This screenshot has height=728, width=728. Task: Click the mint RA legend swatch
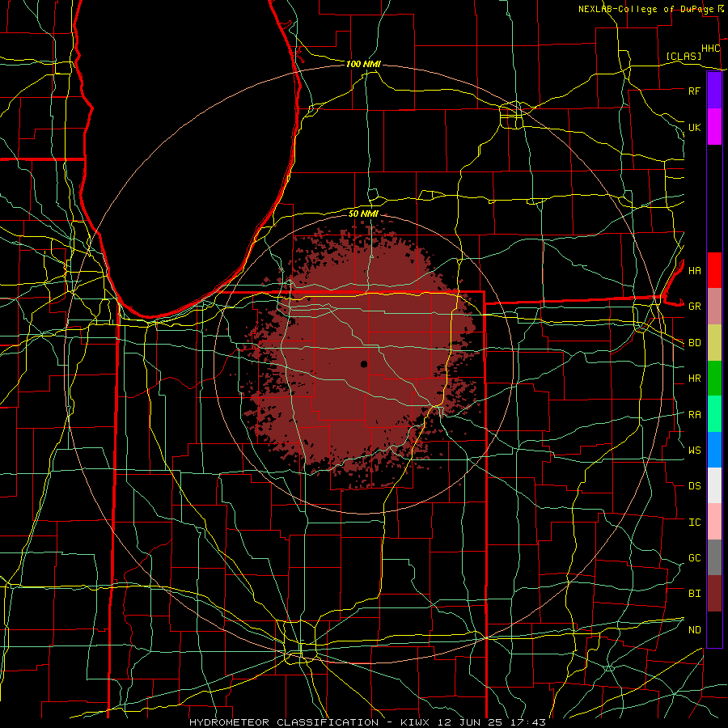click(x=714, y=414)
